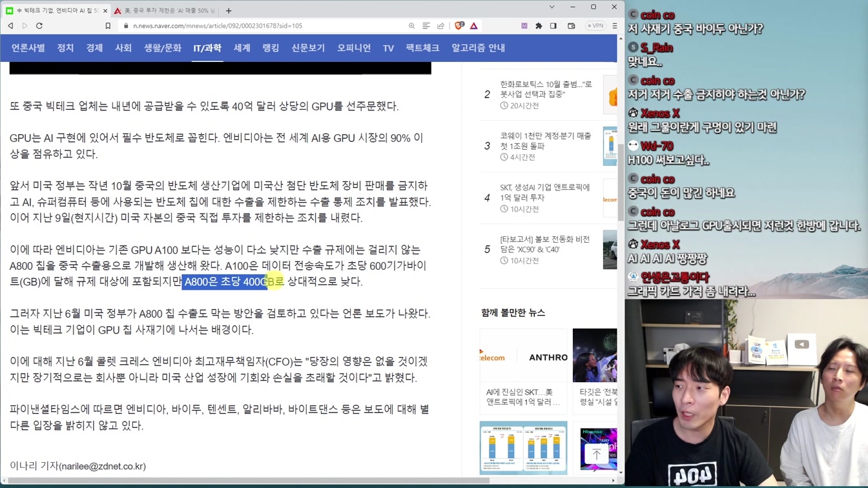
Task: Open the 타깃은 recommended news thumbnail
Action: coord(595,355)
